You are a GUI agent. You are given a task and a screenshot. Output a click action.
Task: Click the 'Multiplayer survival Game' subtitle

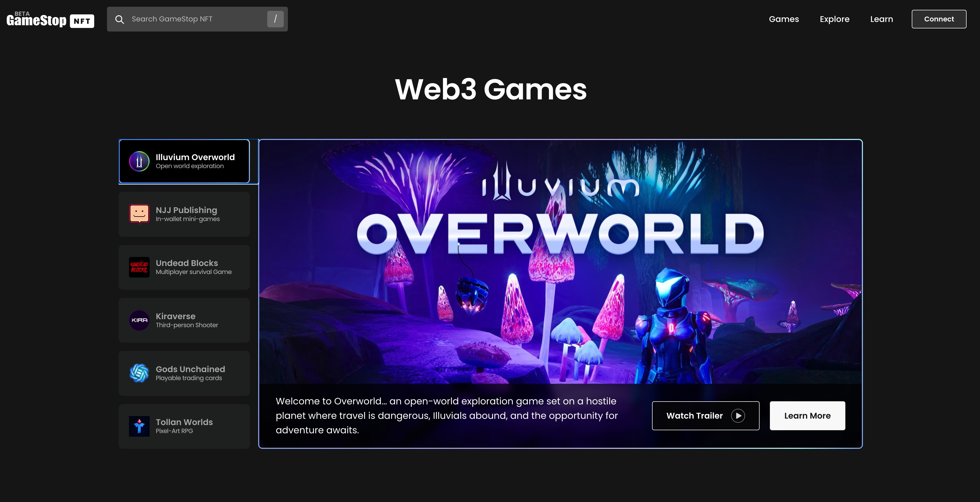[x=194, y=272]
